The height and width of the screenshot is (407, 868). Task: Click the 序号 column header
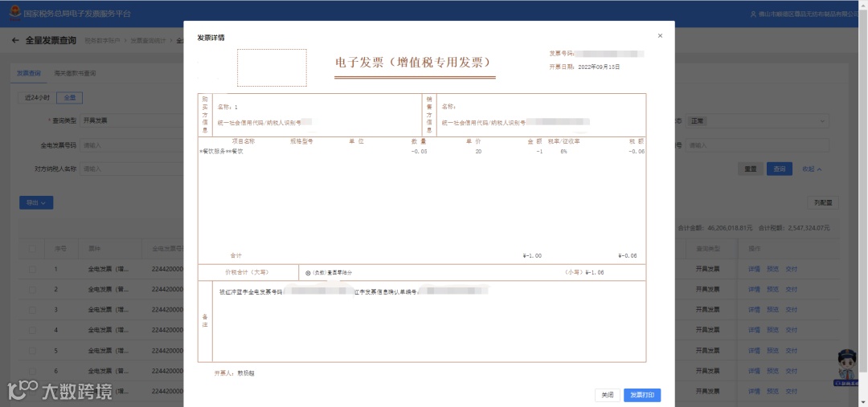pyautogui.click(x=59, y=250)
